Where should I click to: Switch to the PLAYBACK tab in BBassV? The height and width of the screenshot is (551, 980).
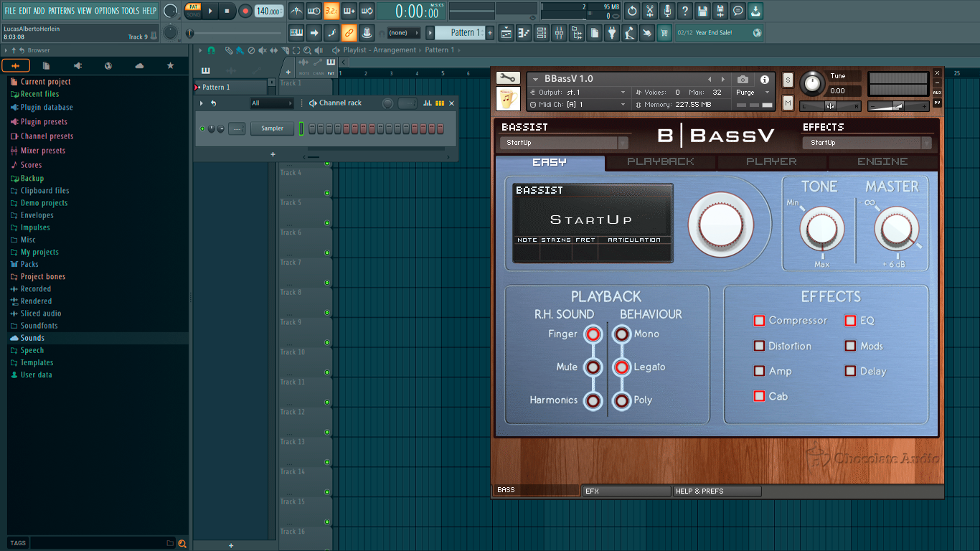(x=661, y=162)
